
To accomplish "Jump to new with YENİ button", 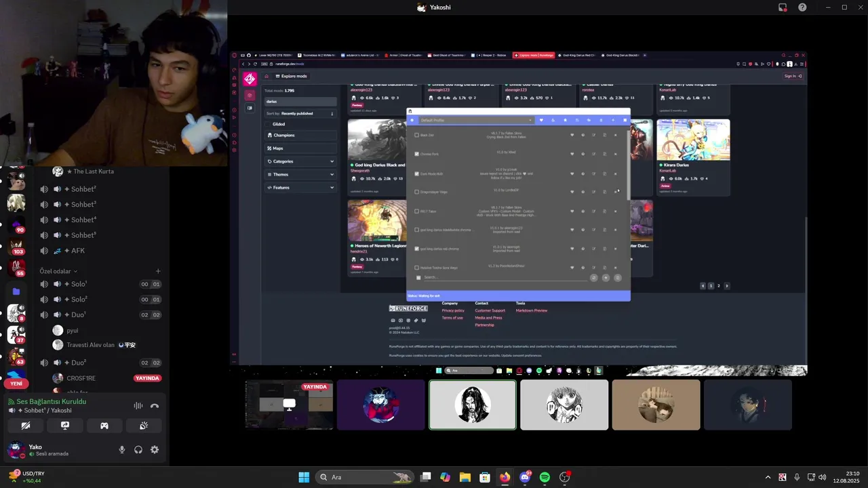I will point(16,384).
